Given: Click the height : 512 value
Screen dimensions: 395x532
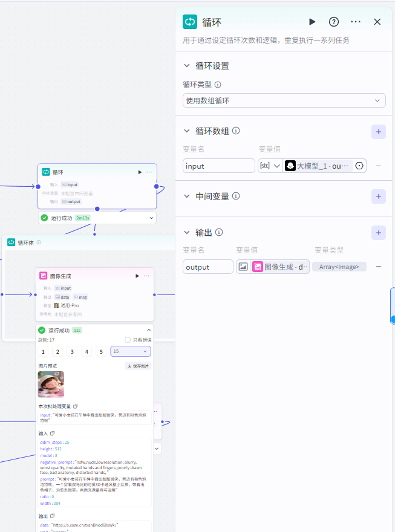Looking at the screenshot, I should pos(51,449).
